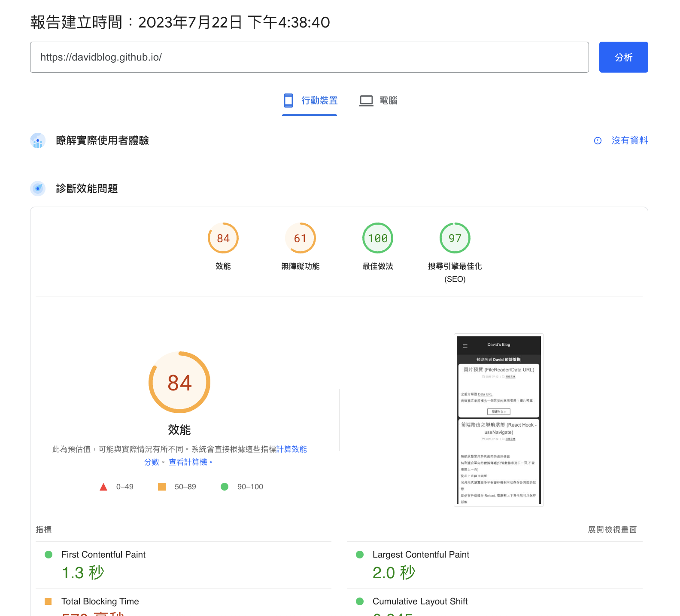Click Total Blocking Time metric label

pos(100,601)
